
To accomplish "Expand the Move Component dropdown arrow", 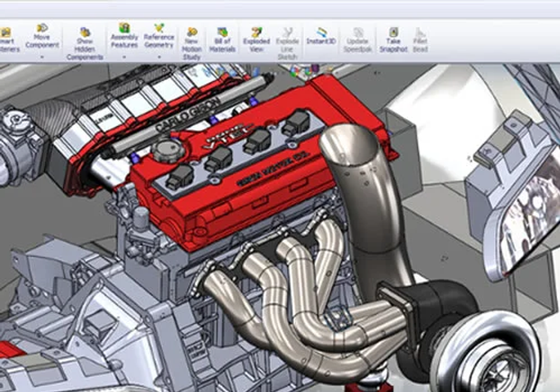I will pyautogui.click(x=42, y=57).
